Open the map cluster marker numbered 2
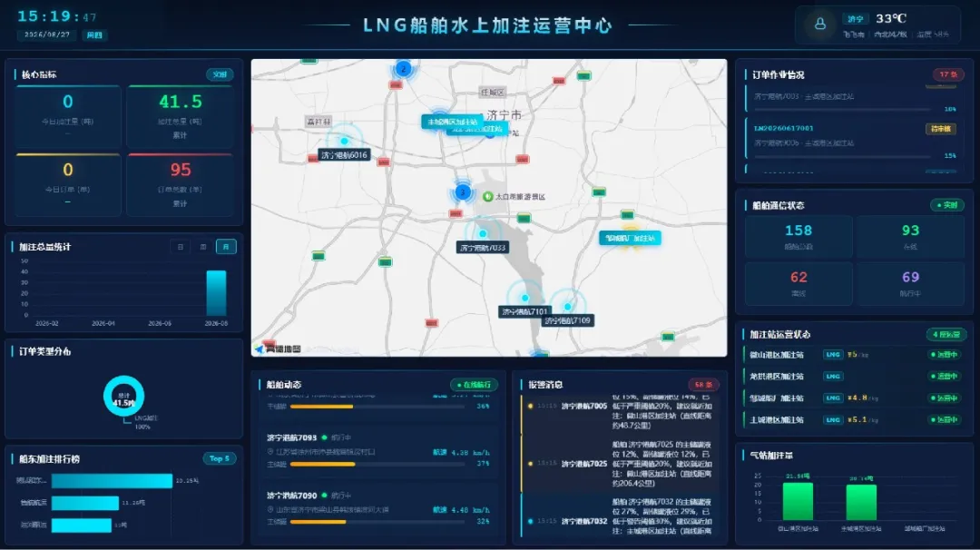This screenshot has height=550, width=980. point(403,69)
